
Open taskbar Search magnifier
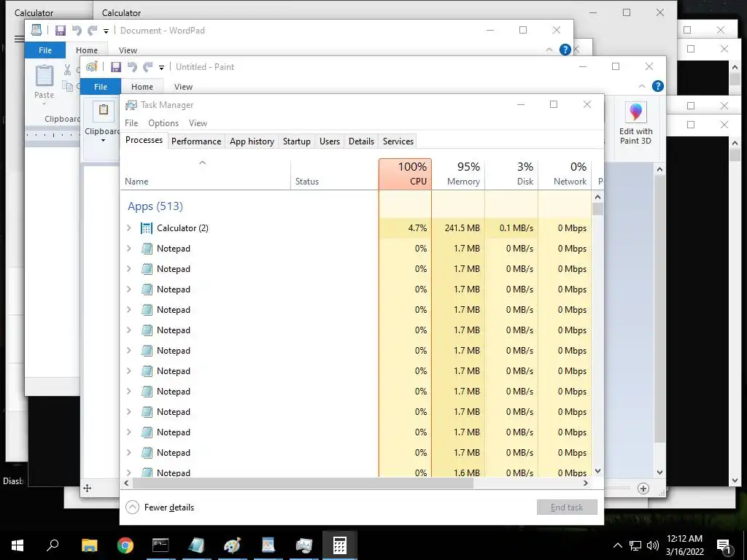[53, 545]
